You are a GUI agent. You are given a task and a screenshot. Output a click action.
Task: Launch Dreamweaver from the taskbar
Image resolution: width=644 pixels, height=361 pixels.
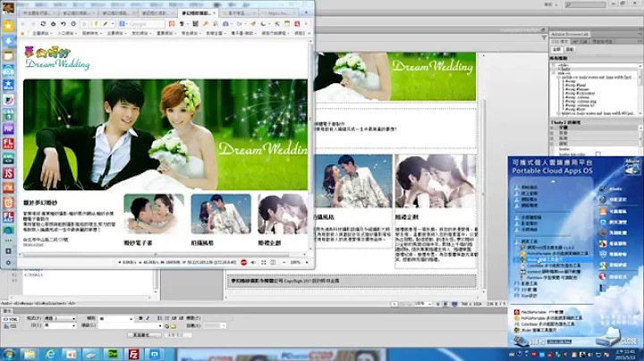coord(112,355)
